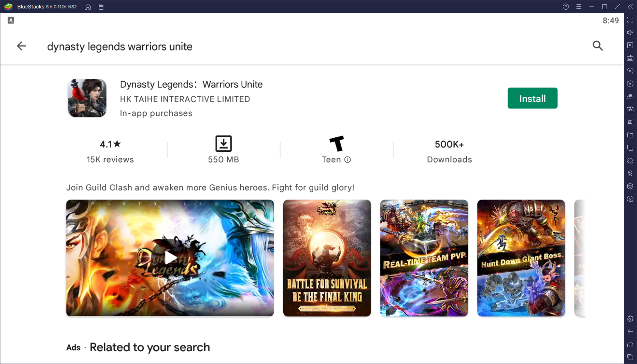Click the download size icon above 550 MB
Viewport: 637px width, 364px height.
click(224, 143)
